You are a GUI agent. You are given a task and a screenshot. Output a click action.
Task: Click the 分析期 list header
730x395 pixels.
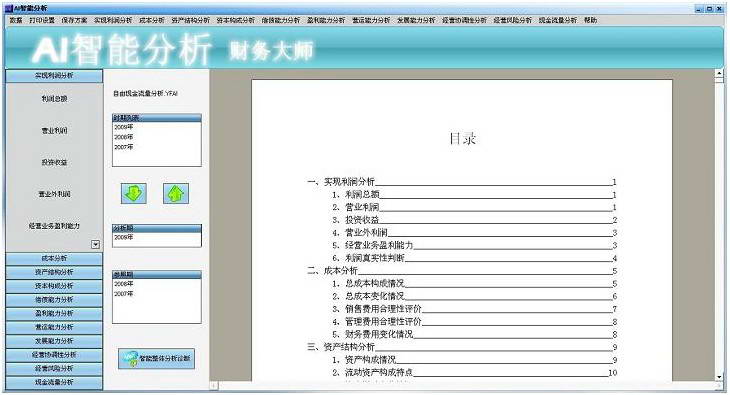pyautogui.click(x=157, y=228)
